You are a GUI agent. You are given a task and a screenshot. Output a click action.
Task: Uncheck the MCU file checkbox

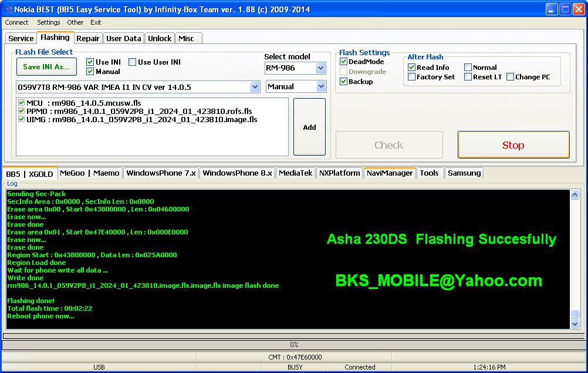[x=21, y=102]
